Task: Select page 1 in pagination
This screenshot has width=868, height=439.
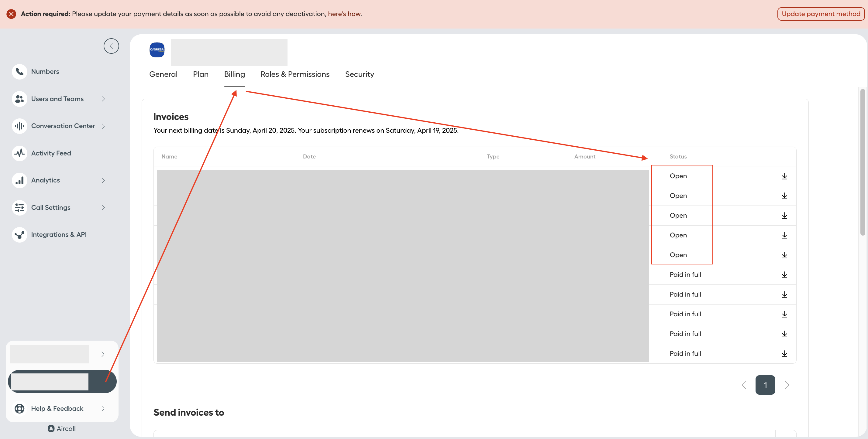Action: [x=765, y=385]
